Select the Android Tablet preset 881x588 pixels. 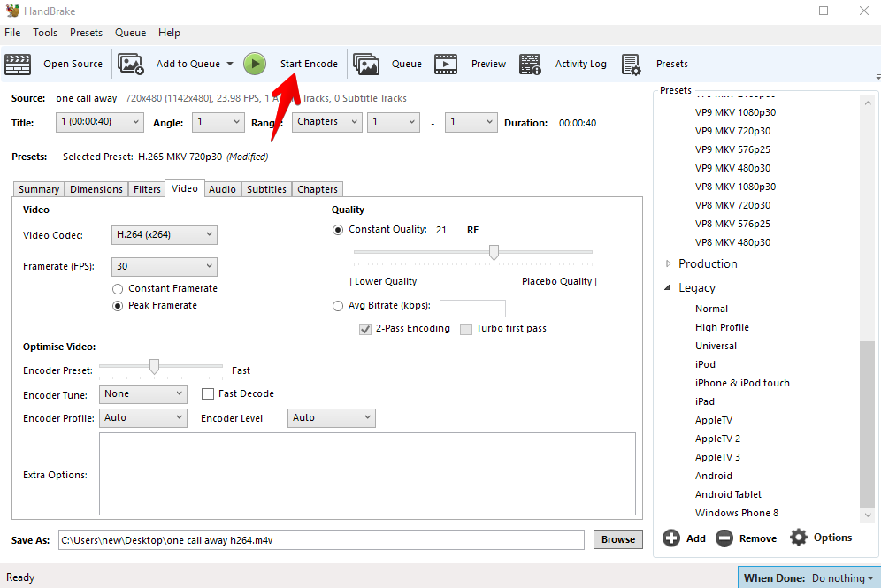click(x=728, y=494)
